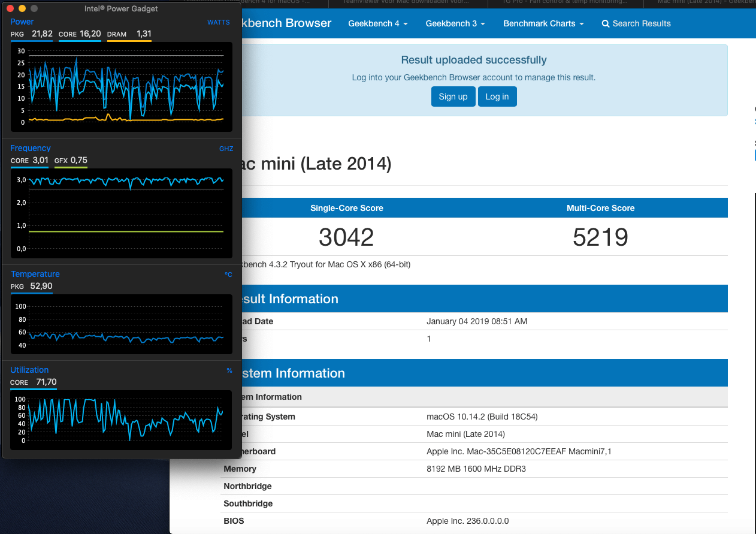Click the Power graph area
The height and width of the screenshot is (534, 756).
pyautogui.click(x=122, y=87)
